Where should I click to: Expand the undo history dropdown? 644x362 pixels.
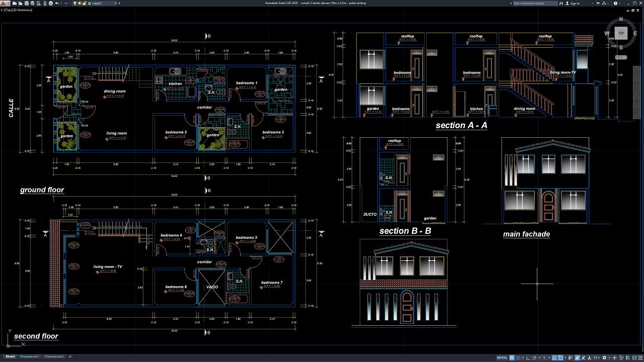[x=61, y=3]
